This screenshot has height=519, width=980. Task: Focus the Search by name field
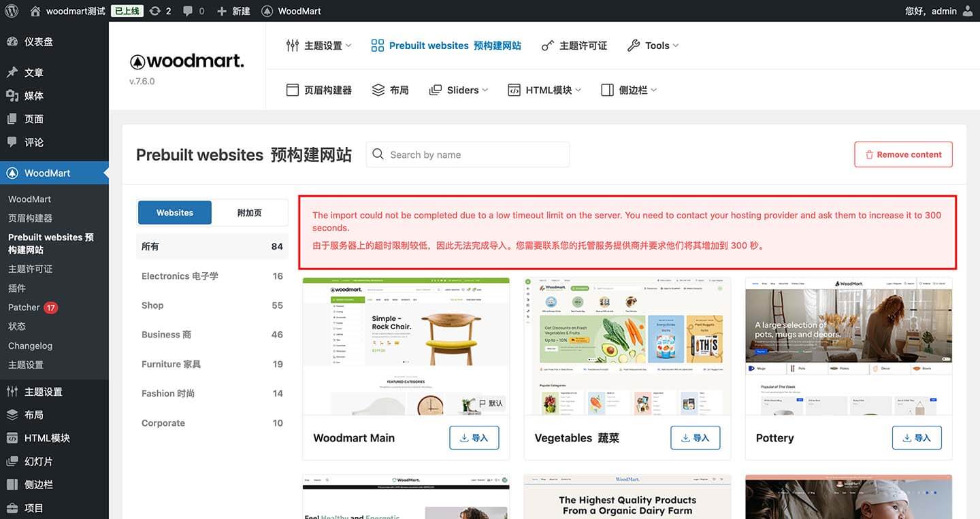[468, 154]
